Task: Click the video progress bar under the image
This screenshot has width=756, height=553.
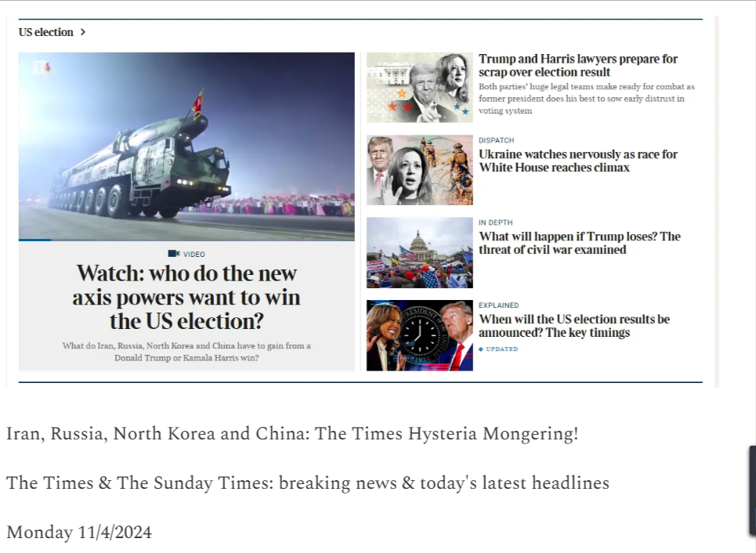Action: [186, 240]
